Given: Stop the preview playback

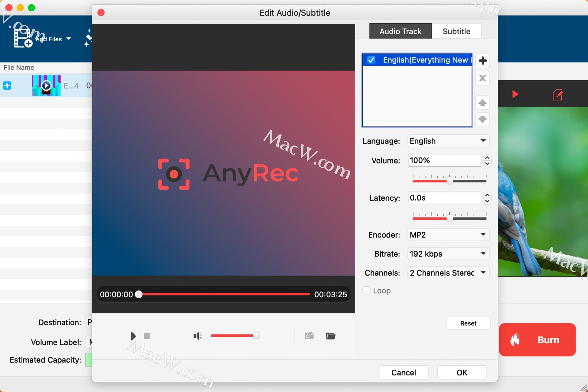Looking at the screenshot, I should click(147, 336).
